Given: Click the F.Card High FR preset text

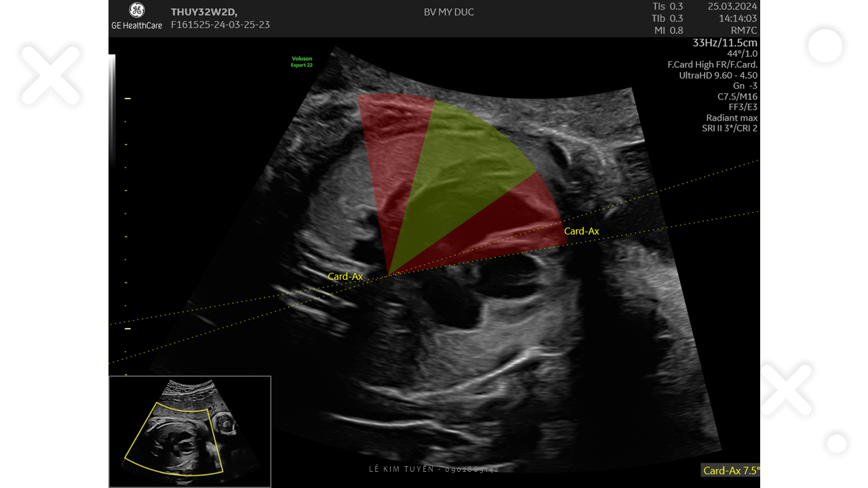Looking at the screenshot, I should click(x=712, y=64).
